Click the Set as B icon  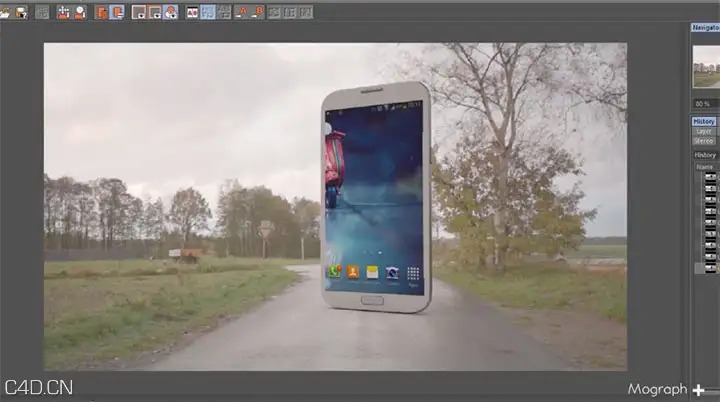(x=258, y=12)
